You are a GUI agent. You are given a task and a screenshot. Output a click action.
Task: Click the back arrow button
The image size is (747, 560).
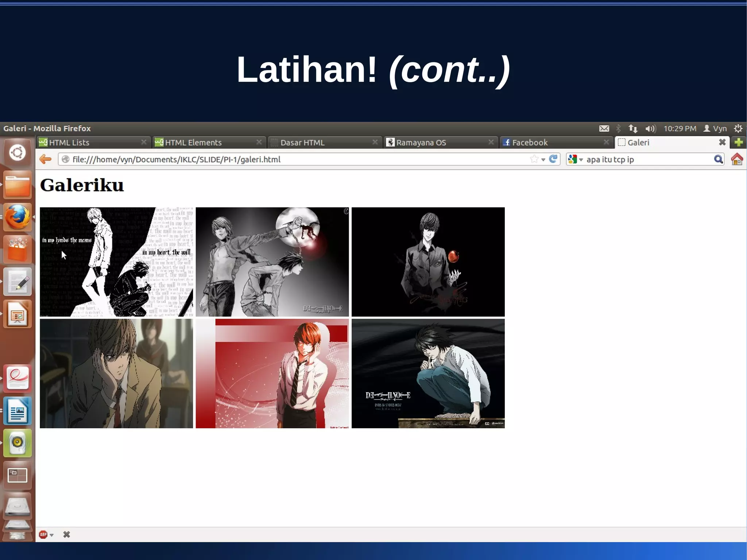(x=46, y=159)
